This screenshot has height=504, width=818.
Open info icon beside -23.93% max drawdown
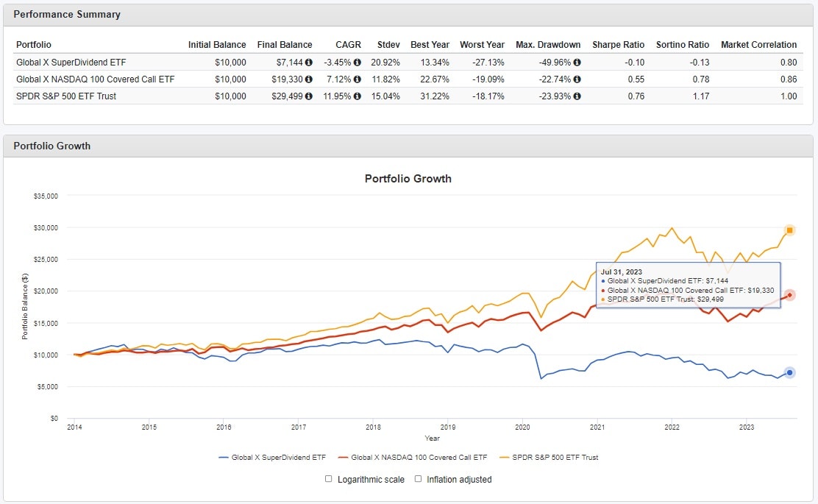click(x=577, y=96)
